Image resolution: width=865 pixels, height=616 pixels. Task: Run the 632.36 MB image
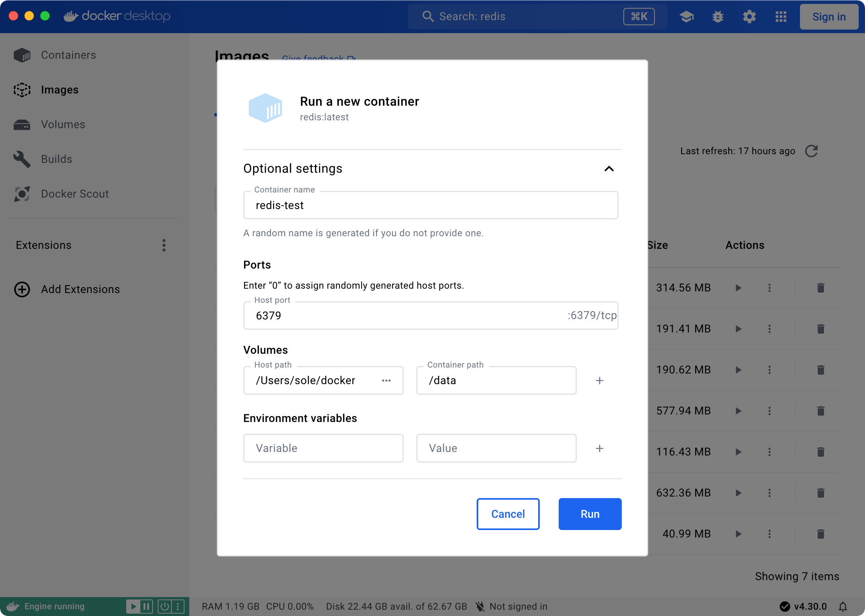(x=738, y=493)
